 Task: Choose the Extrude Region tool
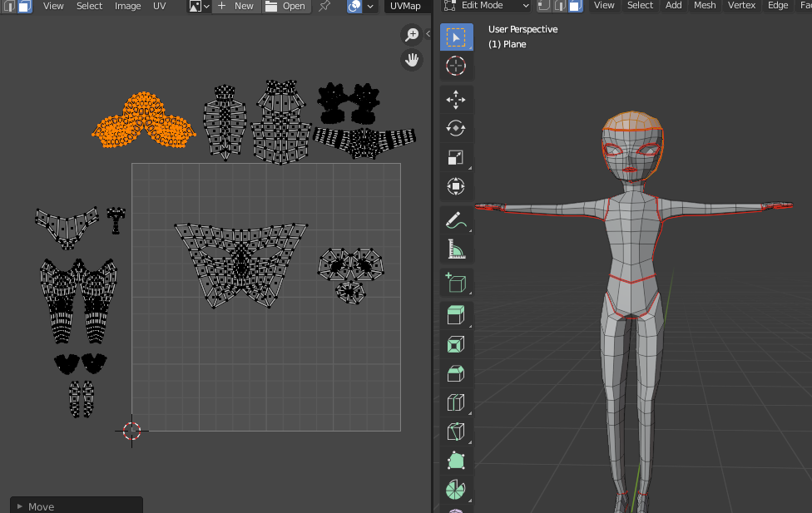[456, 315]
